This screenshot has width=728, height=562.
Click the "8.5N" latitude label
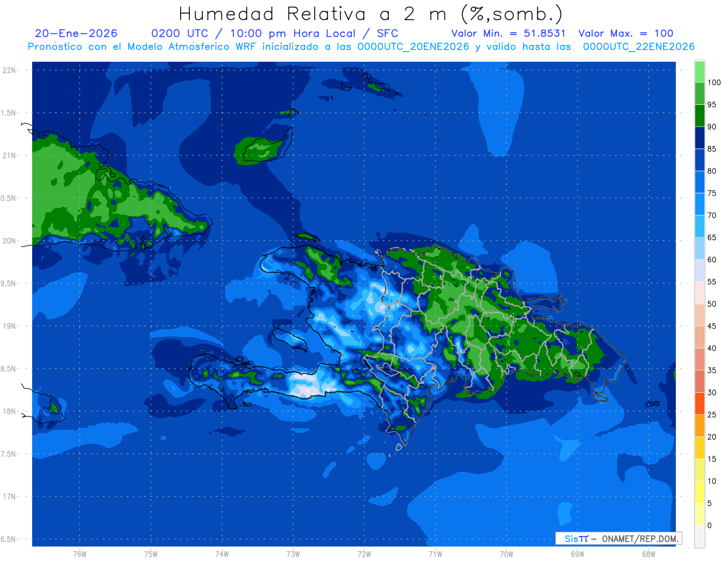point(9,369)
